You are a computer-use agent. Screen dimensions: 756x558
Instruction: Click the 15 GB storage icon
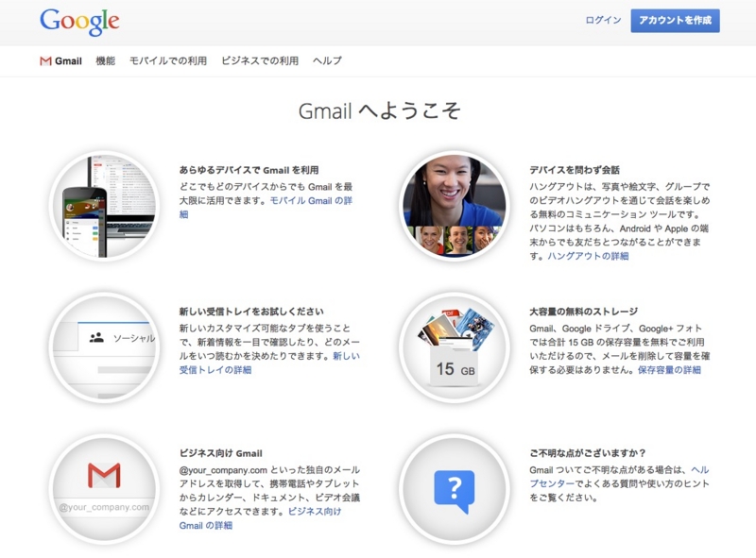pos(455,347)
